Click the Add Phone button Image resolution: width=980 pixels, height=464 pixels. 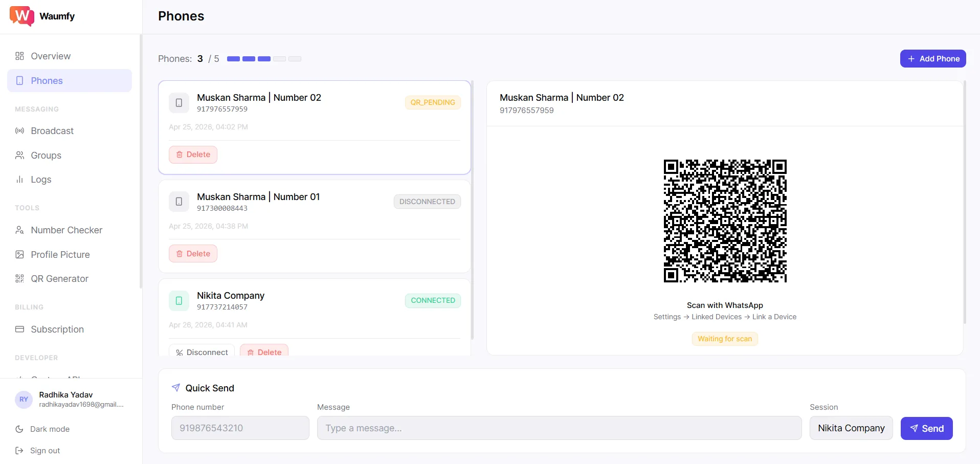pos(932,59)
